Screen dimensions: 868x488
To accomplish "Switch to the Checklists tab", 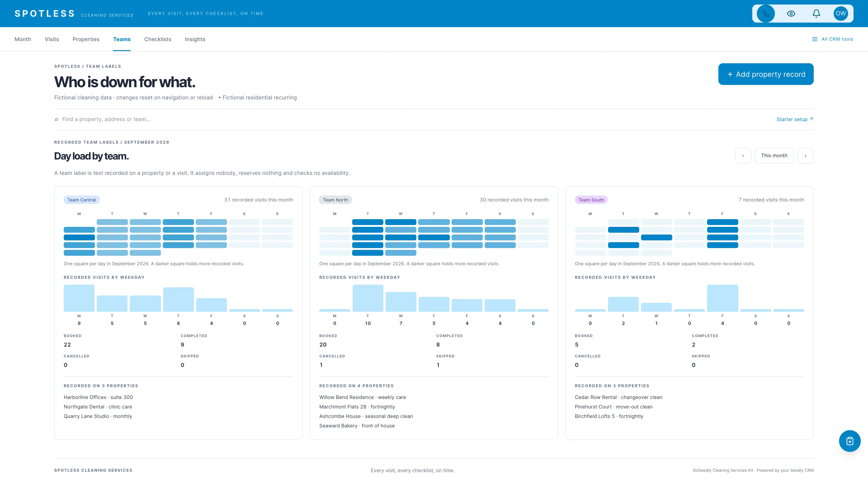I will [x=158, y=39].
